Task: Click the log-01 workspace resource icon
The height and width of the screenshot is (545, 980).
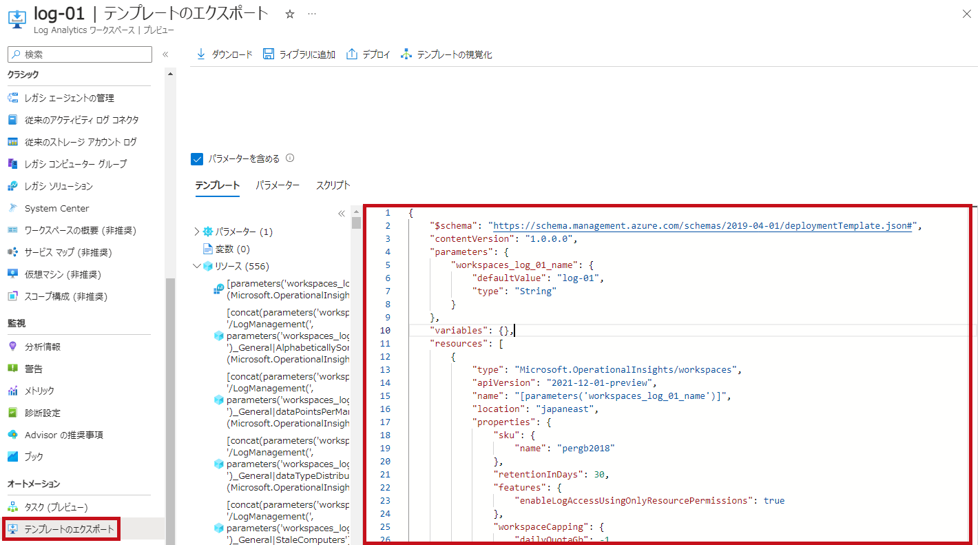Action: [17, 20]
